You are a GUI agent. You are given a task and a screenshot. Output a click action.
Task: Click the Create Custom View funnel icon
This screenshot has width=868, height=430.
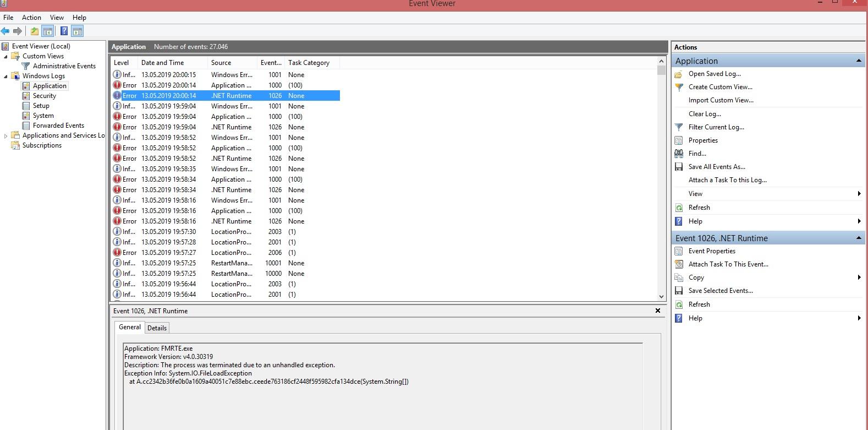coord(679,87)
